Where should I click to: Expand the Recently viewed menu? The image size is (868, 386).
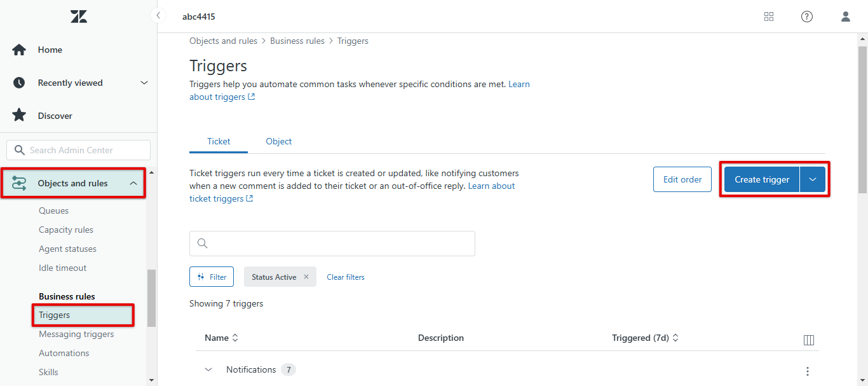[x=144, y=83]
